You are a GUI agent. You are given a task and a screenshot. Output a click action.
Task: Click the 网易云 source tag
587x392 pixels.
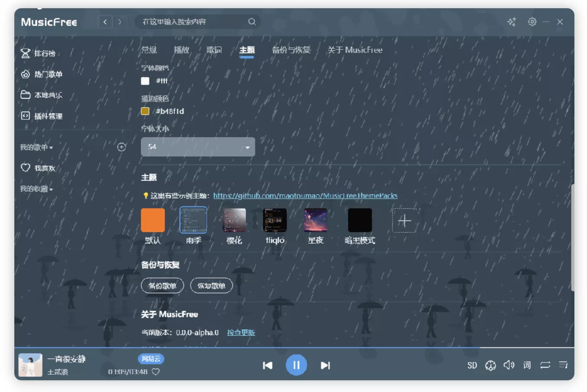(x=151, y=359)
